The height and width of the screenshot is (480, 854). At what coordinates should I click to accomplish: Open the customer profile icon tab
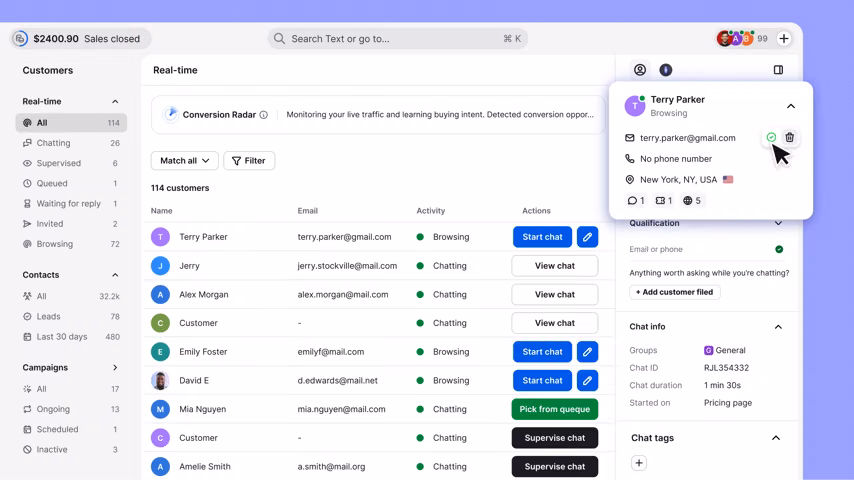pos(640,70)
